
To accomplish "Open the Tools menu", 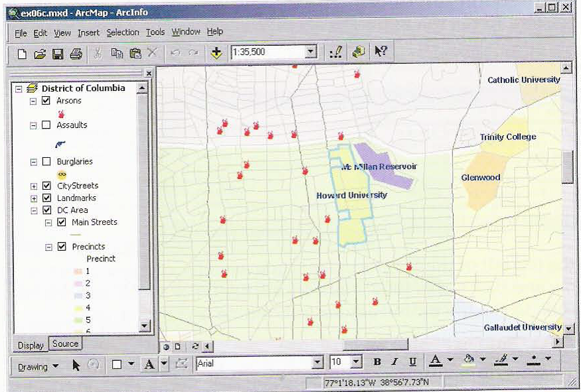I will [155, 33].
